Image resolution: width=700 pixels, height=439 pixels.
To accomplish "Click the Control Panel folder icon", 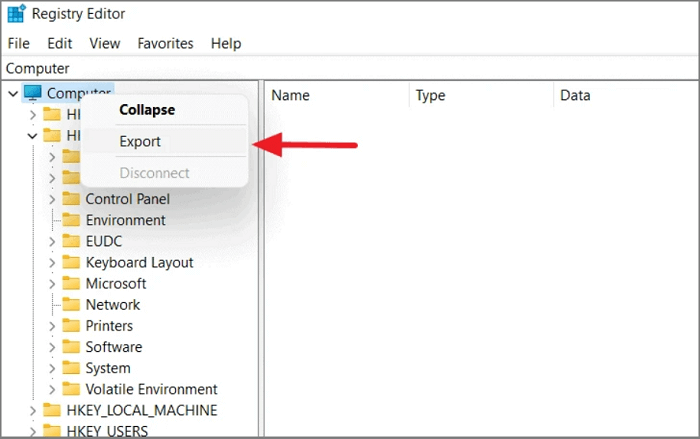I will pos(71,199).
